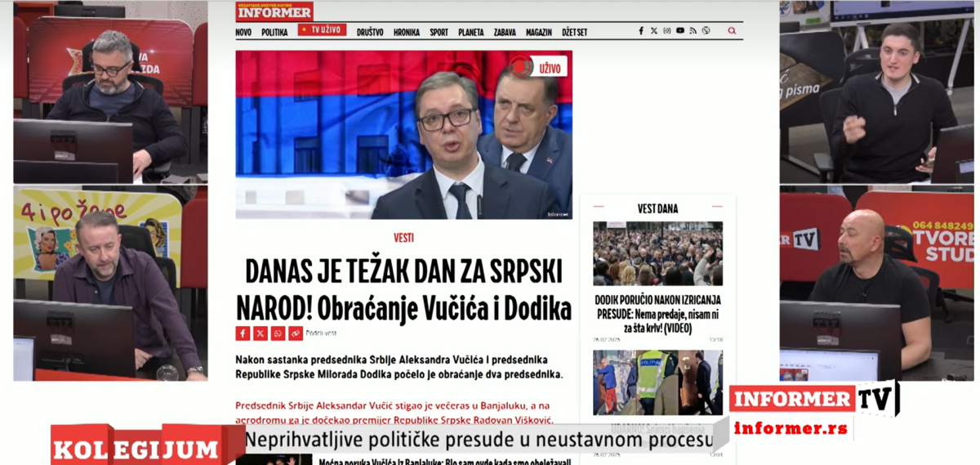The width and height of the screenshot is (980, 465).
Task: Go to the HRONIKA section
Action: [407, 33]
